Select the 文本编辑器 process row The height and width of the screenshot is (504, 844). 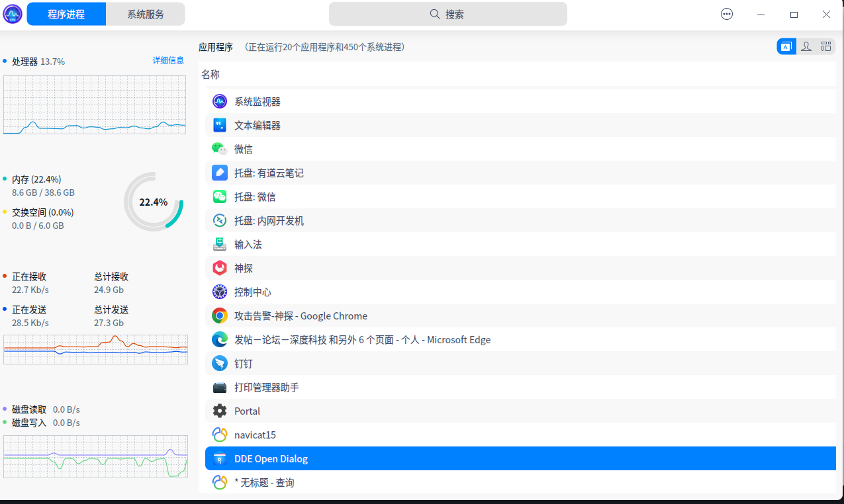520,125
